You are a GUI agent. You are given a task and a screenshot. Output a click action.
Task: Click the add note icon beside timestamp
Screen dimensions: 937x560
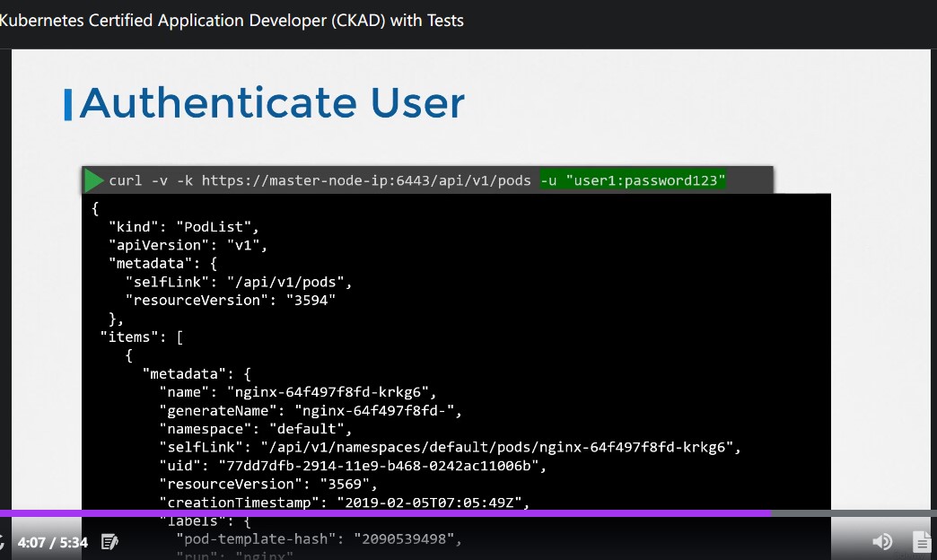coord(109,542)
